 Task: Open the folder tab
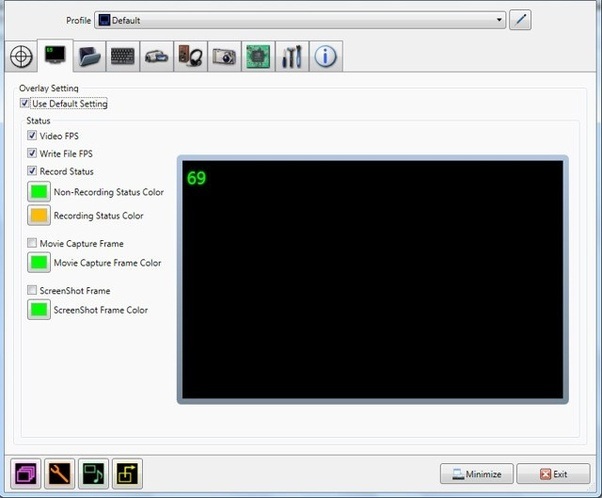89,57
